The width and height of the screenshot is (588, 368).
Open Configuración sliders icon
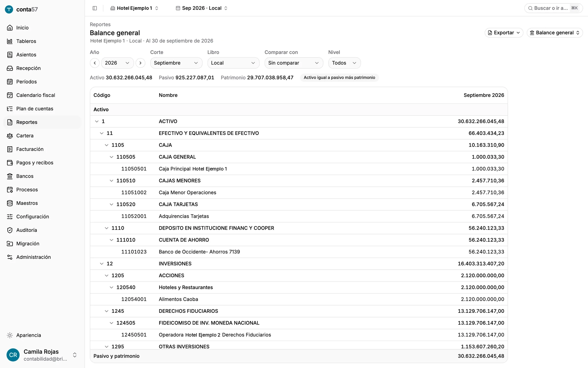(10, 217)
